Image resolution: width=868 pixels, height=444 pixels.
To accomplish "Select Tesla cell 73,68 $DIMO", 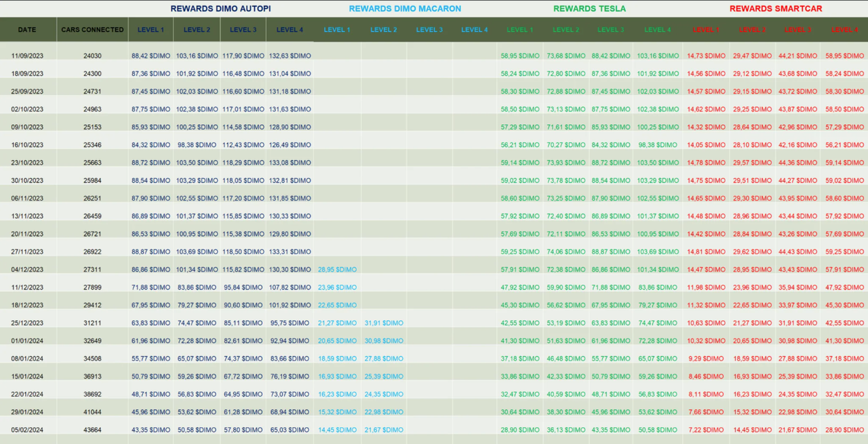I will tap(566, 56).
